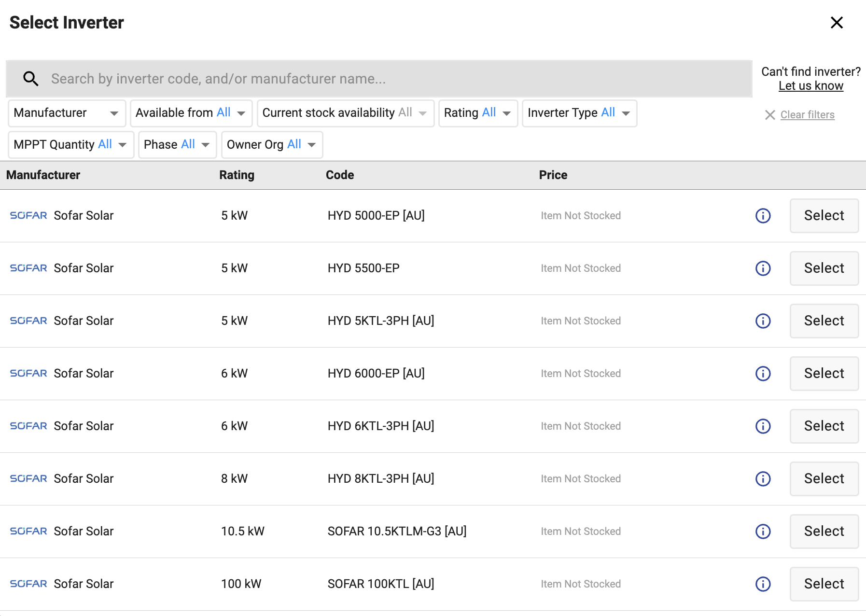Click code text HYD 6KTL-3PH [AU]

[381, 426]
